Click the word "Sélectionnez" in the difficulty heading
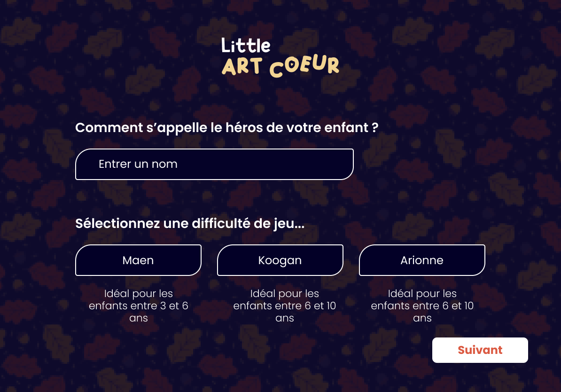This screenshot has height=392, width=561. pyautogui.click(x=117, y=224)
